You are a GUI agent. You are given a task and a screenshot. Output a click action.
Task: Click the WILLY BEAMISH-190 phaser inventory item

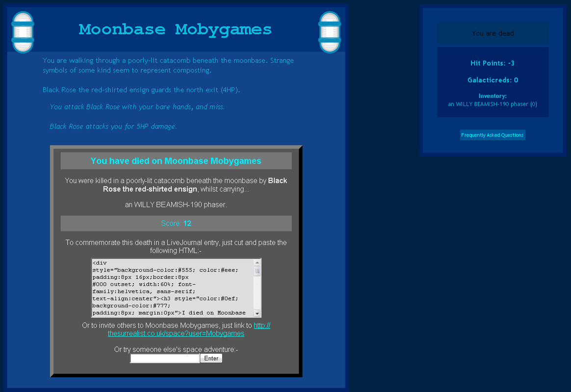(x=493, y=104)
